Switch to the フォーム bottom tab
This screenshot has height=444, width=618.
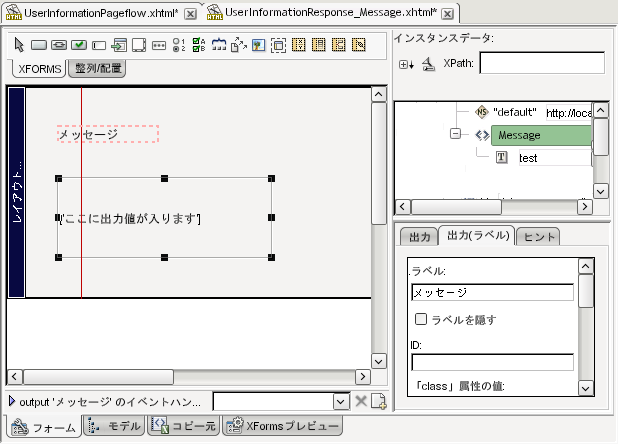click(44, 427)
